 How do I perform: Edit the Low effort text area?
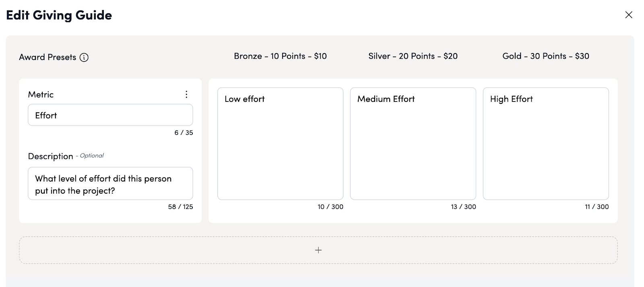point(280,144)
